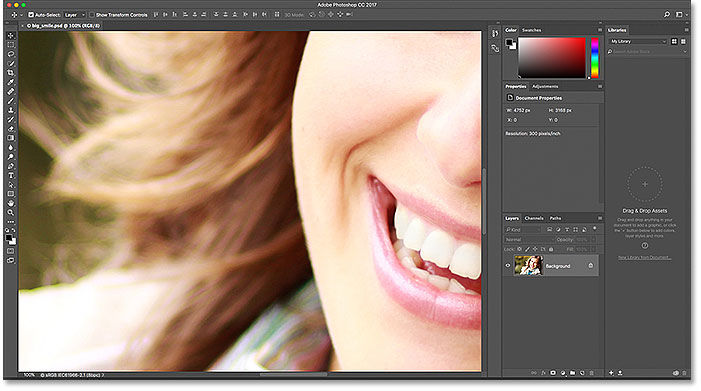Screen dimensions: 701x391
Task: Add a layer style with fx icon
Action: tap(544, 373)
